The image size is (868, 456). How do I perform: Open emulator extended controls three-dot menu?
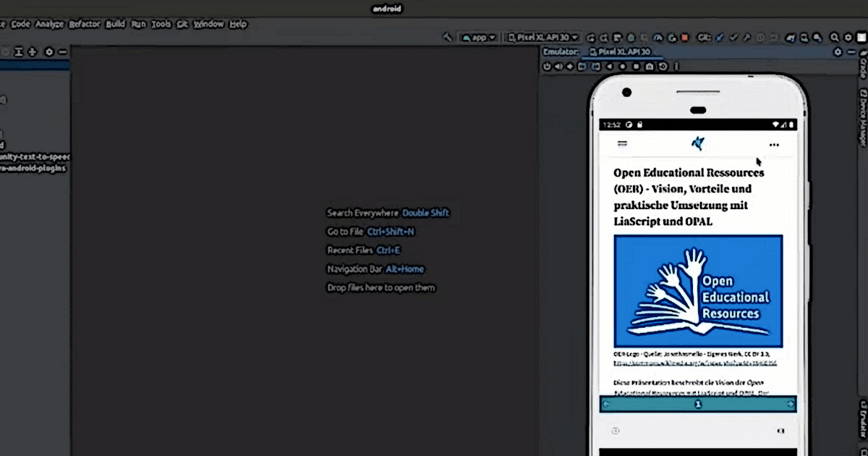coord(676,67)
